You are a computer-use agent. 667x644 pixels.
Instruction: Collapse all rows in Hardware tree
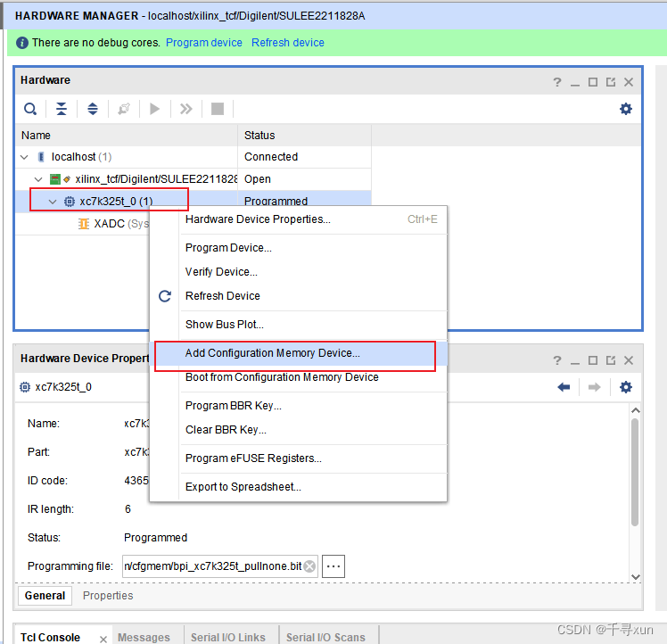tap(62, 109)
